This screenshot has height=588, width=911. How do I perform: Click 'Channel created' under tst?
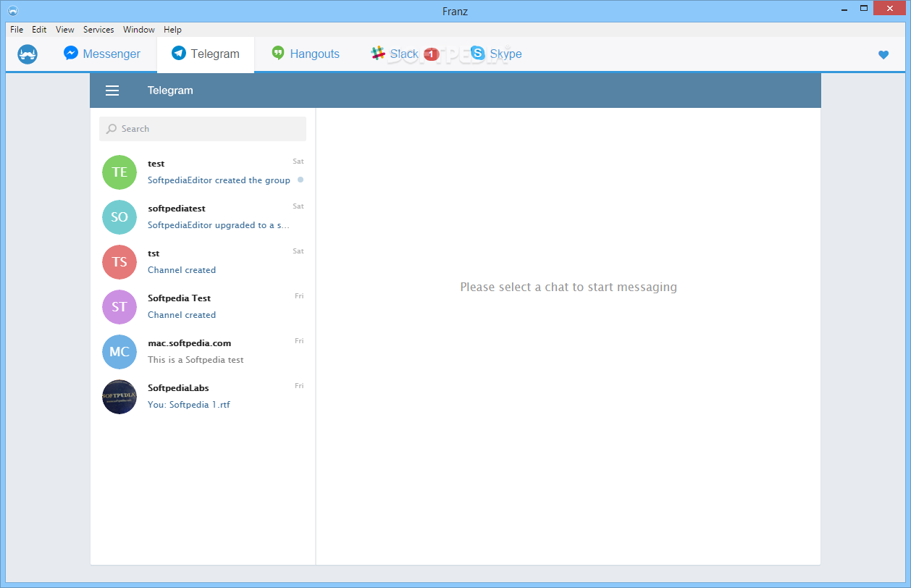pos(182,270)
